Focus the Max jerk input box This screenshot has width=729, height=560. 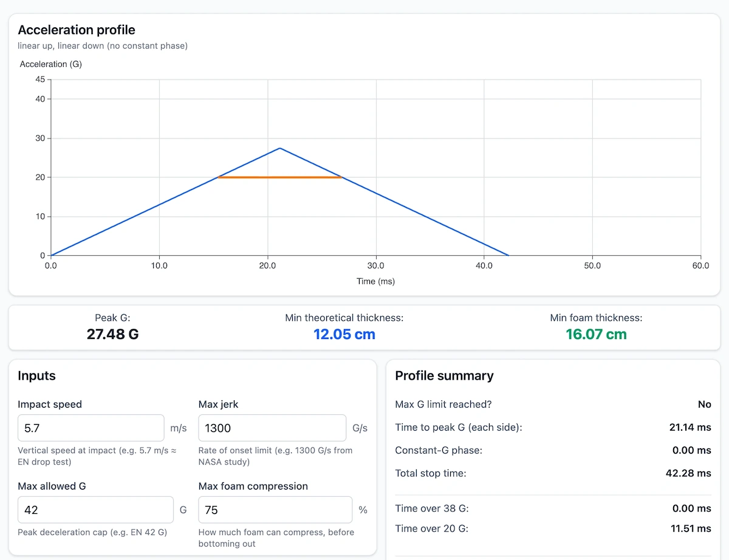point(272,428)
